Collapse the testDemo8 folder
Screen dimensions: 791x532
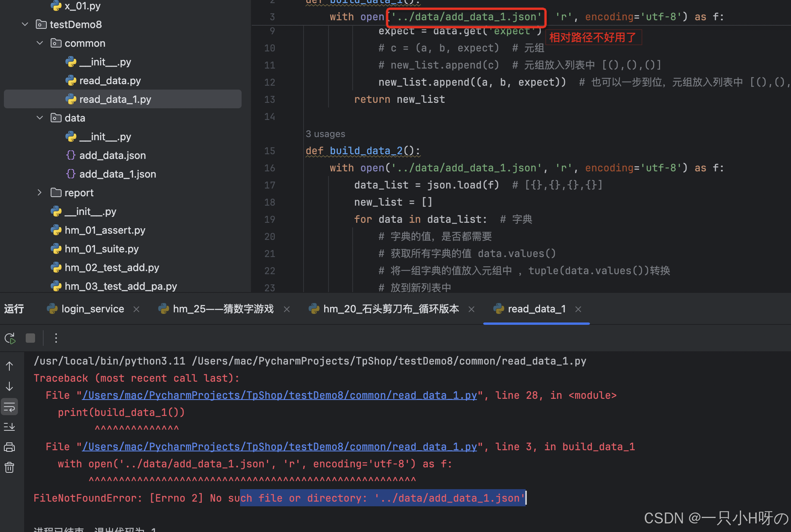click(25, 24)
